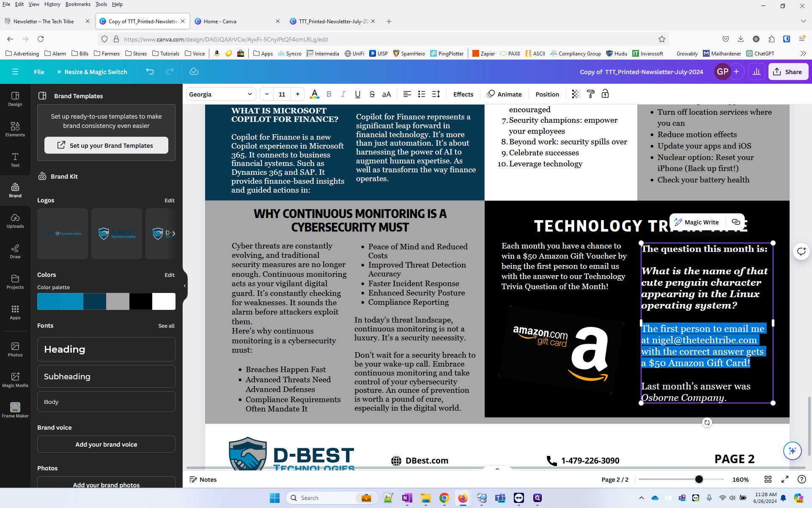Enter fullscreen presentation mode

click(785, 479)
